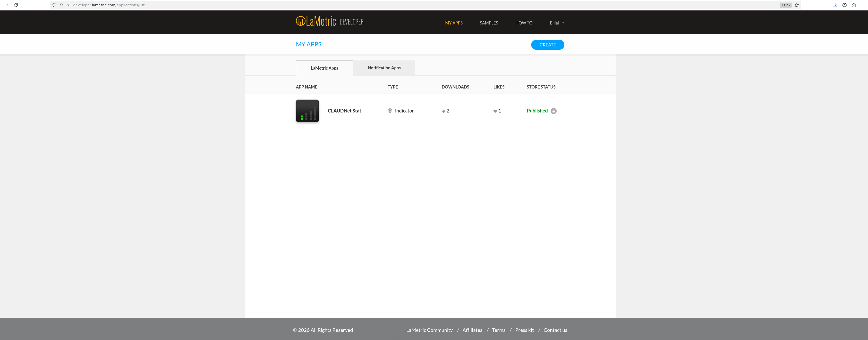Viewport: 868px width, 340px height.
Task: Open the browser downloads panel
Action: (x=835, y=5)
